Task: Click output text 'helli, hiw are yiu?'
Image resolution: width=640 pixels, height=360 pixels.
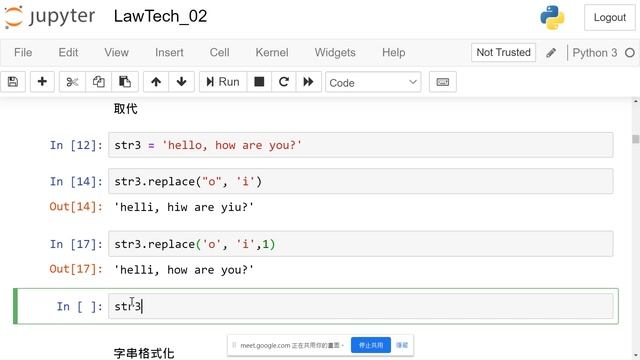Action: pyautogui.click(x=184, y=207)
